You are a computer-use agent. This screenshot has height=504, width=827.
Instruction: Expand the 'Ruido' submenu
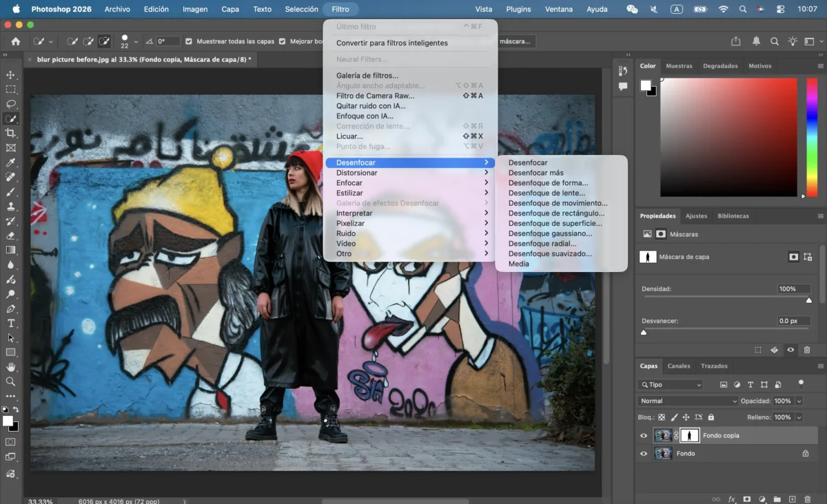[409, 233]
